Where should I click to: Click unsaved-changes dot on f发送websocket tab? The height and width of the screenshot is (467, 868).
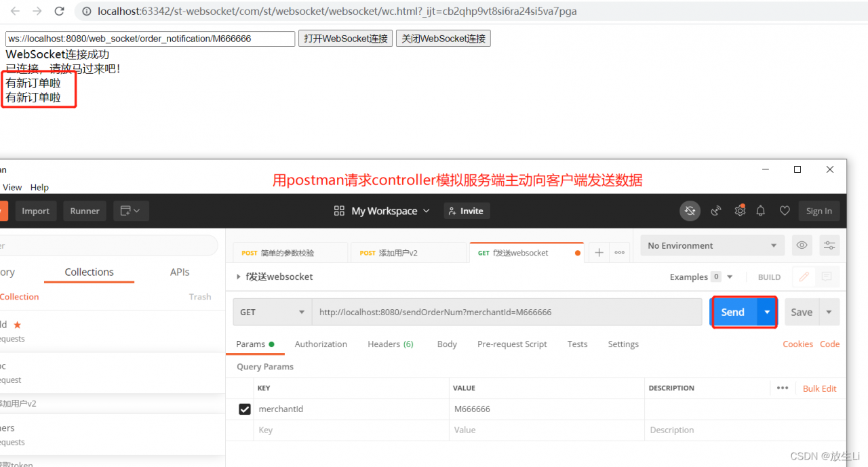(x=578, y=253)
